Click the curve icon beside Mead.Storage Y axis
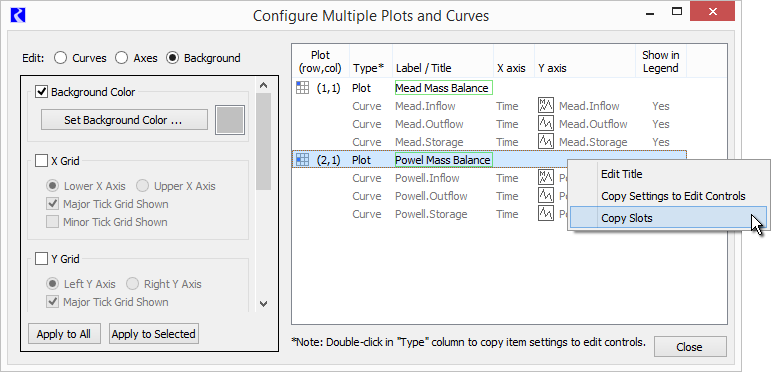This screenshot has height=372, width=771. (546, 142)
